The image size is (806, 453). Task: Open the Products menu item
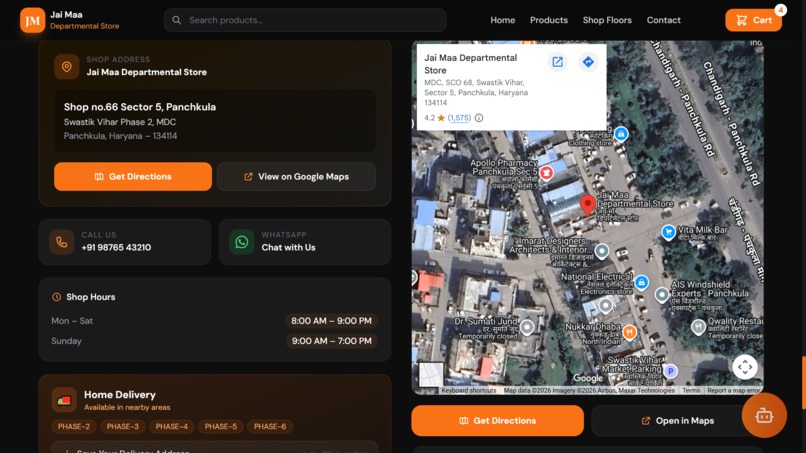coord(548,20)
